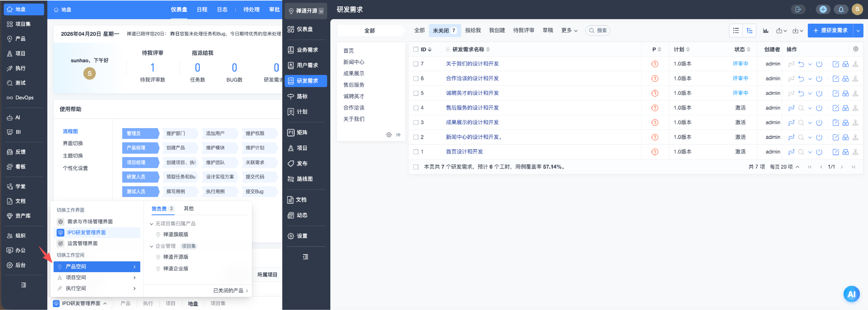Open the 禅道开源 product switcher dropdown
This screenshot has height=310, width=868.
[x=305, y=11]
